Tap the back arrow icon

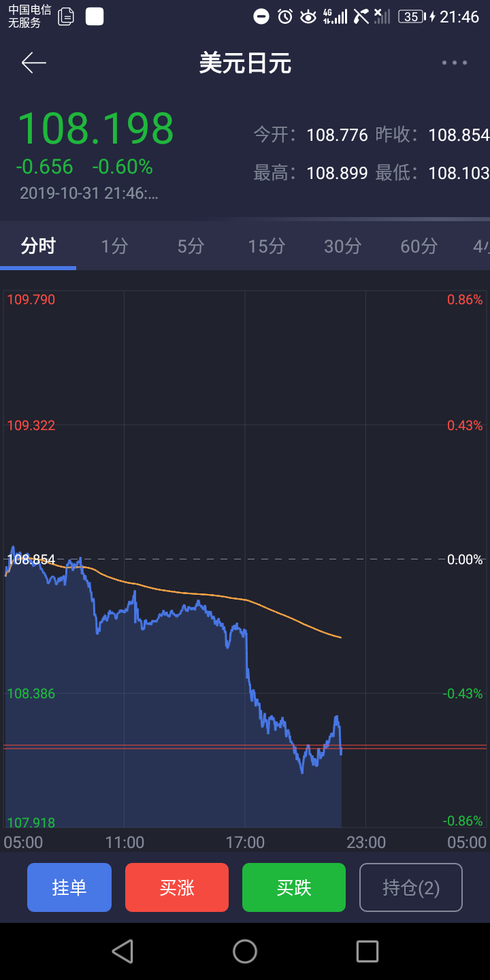click(33, 63)
